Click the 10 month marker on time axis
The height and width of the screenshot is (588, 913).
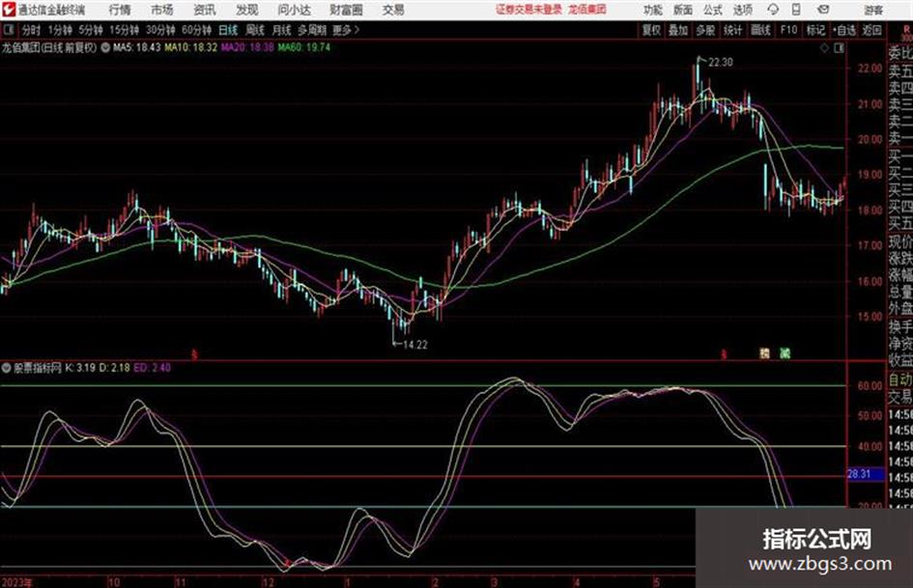pyautogui.click(x=114, y=582)
